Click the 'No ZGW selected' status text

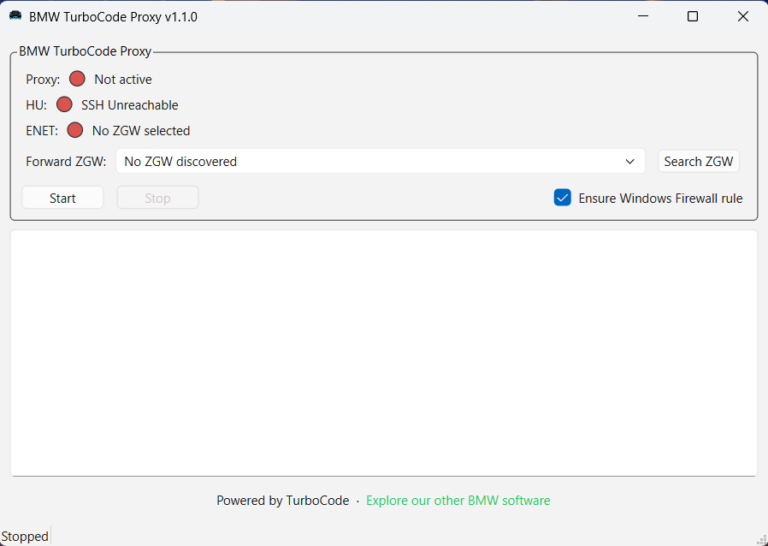[141, 131]
